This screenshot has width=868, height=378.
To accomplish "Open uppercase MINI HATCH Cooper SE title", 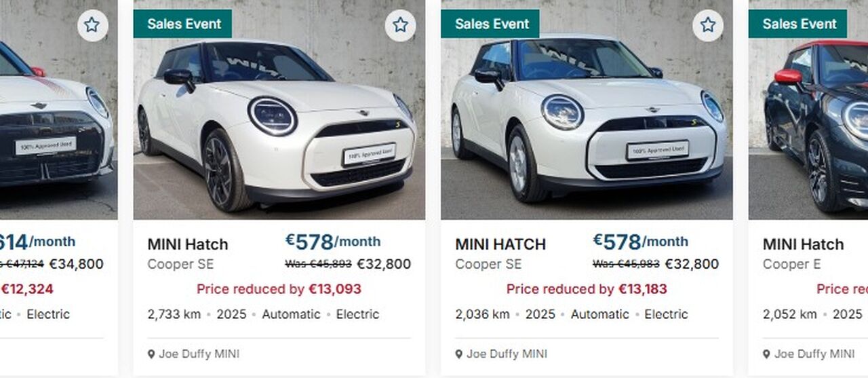I will [x=500, y=244].
